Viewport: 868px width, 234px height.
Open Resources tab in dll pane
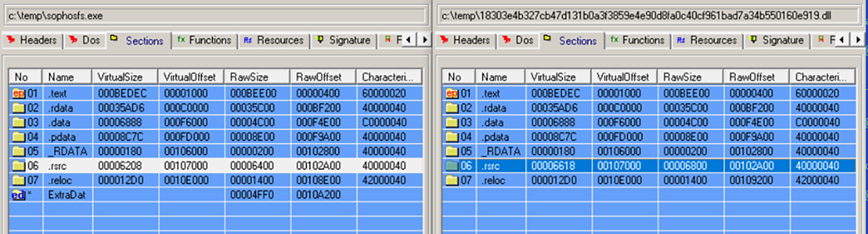click(x=707, y=40)
